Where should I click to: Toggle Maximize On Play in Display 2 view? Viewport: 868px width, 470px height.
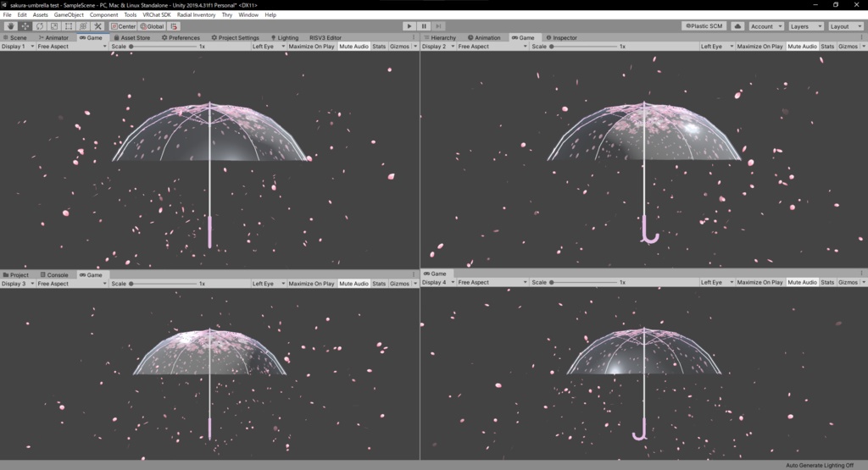760,47
